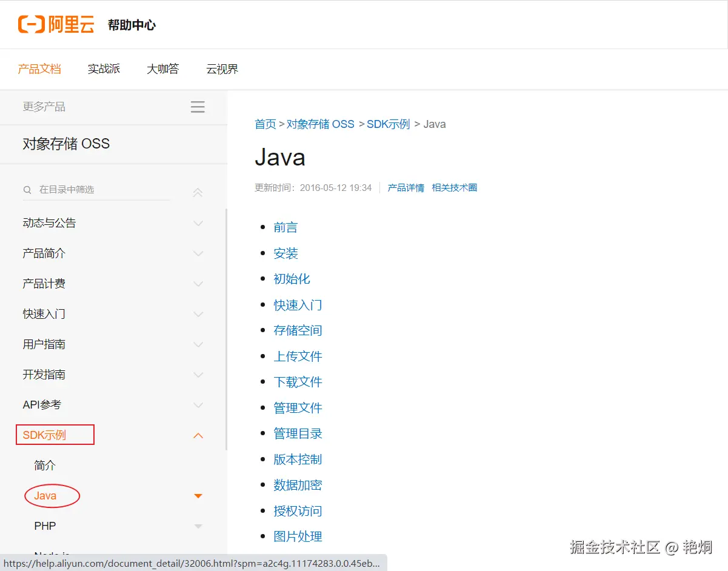Expand the PHP submenu triangle

point(198,526)
